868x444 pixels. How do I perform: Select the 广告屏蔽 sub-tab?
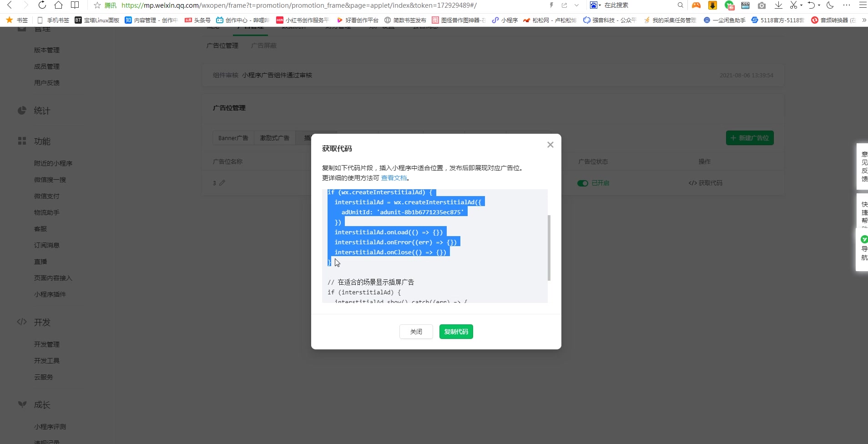(x=264, y=45)
